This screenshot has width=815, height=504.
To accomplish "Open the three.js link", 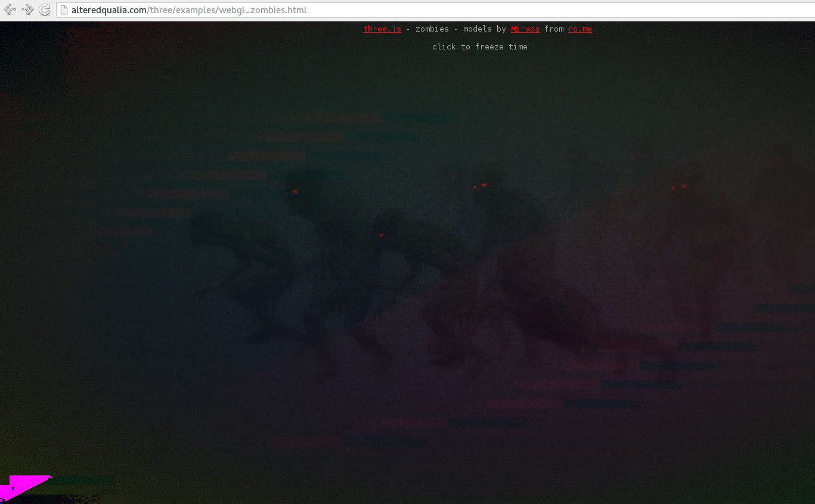I will tap(382, 29).
